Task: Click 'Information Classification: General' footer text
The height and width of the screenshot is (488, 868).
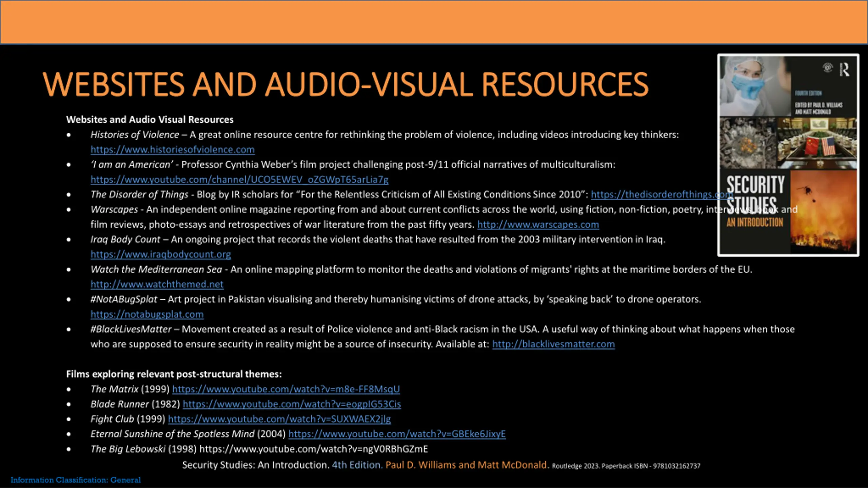Action: tap(76, 480)
